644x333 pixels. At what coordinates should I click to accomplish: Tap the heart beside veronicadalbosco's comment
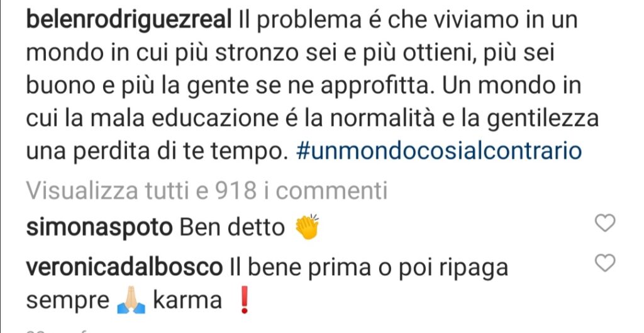(x=605, y=262)
